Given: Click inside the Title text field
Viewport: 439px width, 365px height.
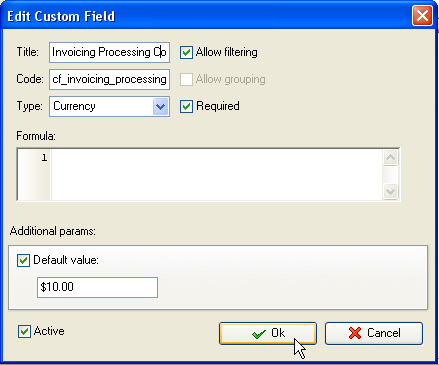Looking at the screenshot, I should (x=109, y=52).
